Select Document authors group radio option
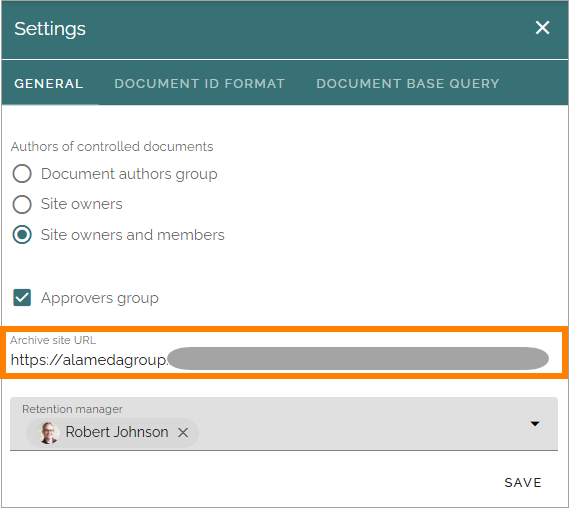Screen dimensions: 569x508 coord(22,173)
